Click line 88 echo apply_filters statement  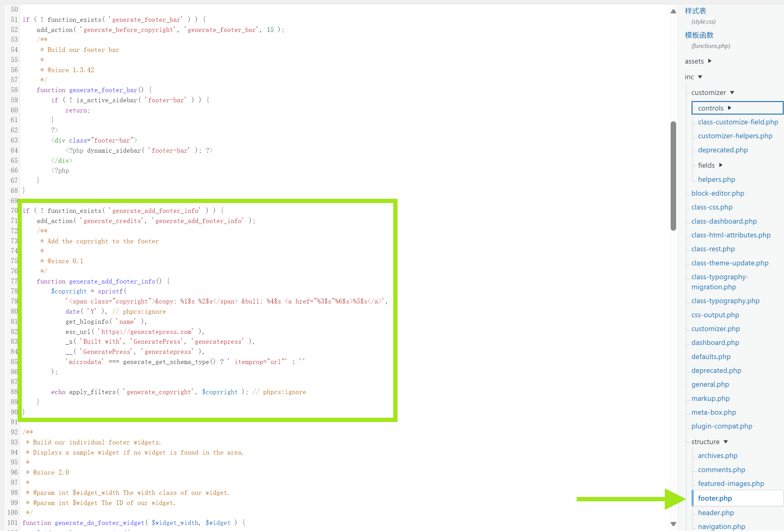pyautogui.click(x=178, y=392)
